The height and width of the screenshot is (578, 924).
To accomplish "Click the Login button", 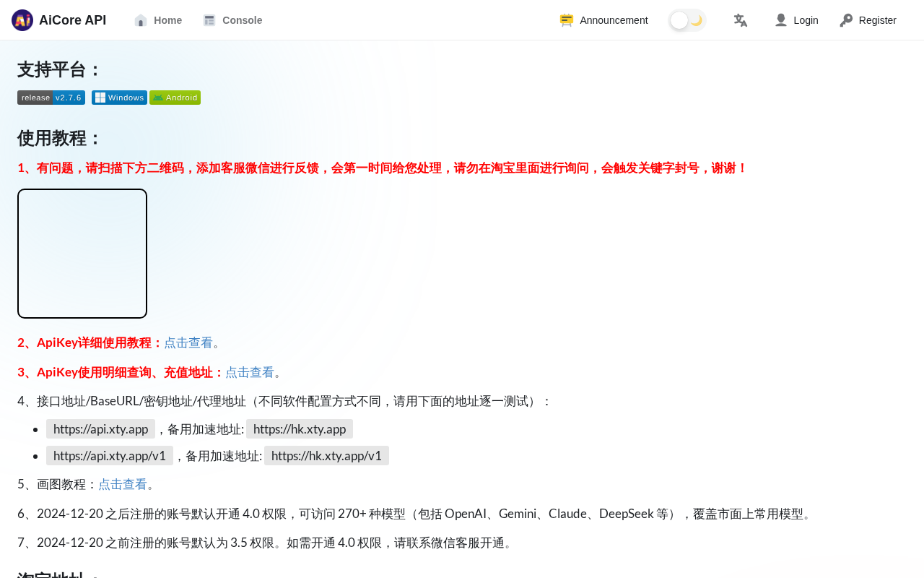I will [796, 20].
